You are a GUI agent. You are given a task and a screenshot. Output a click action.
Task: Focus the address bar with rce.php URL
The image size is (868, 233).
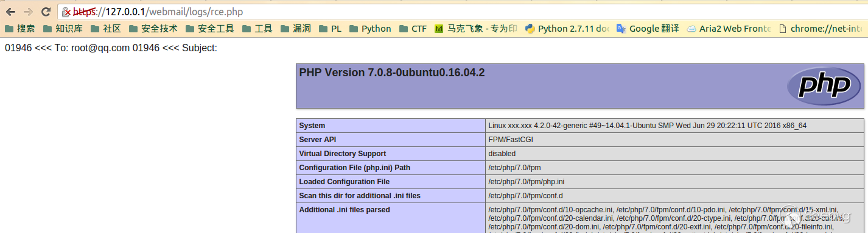(x=462, y=12)
